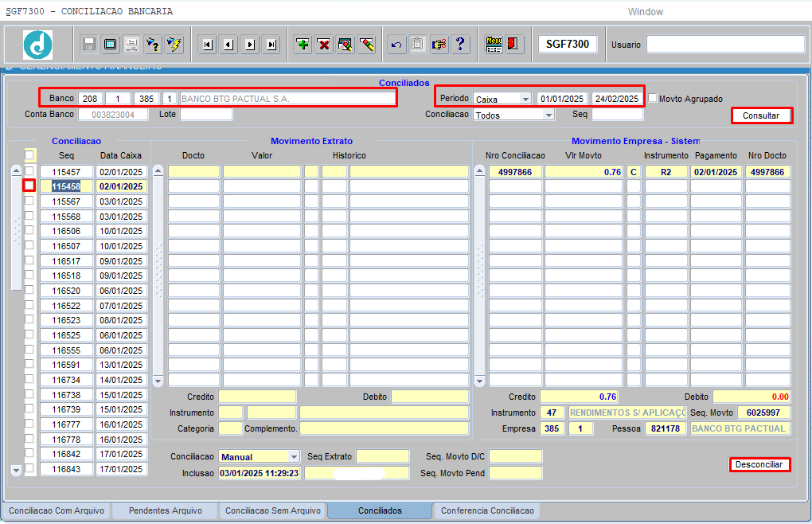This screenshot has height=524, width=812.
Task: Click the Seq Extrato field
Action: click(x=383, y=456)
